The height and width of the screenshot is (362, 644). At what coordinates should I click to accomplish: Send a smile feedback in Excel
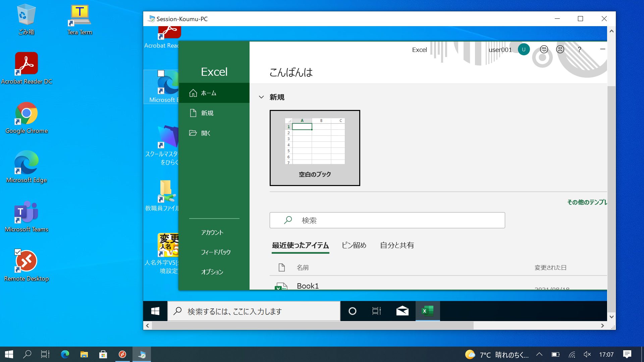click(544, 50)
